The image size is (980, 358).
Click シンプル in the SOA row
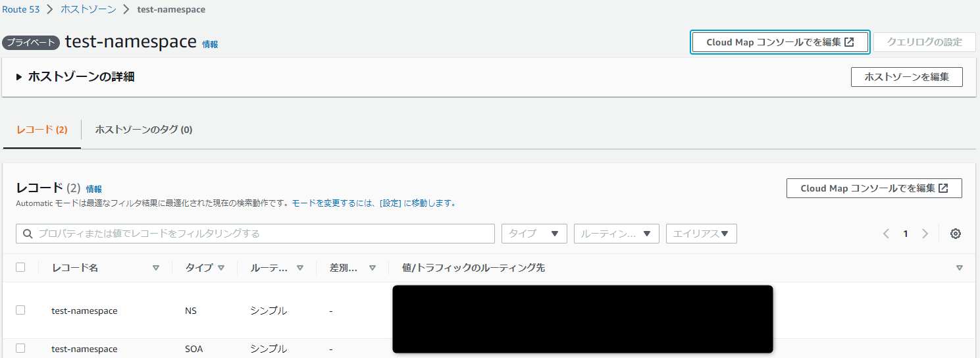point(269,349)
